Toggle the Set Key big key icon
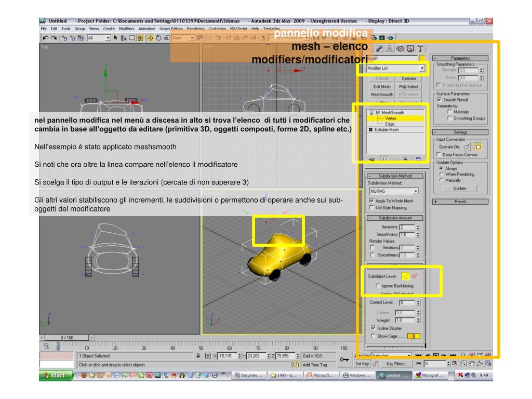Viewport: 532px width, 399px height. tap(344, 360)
